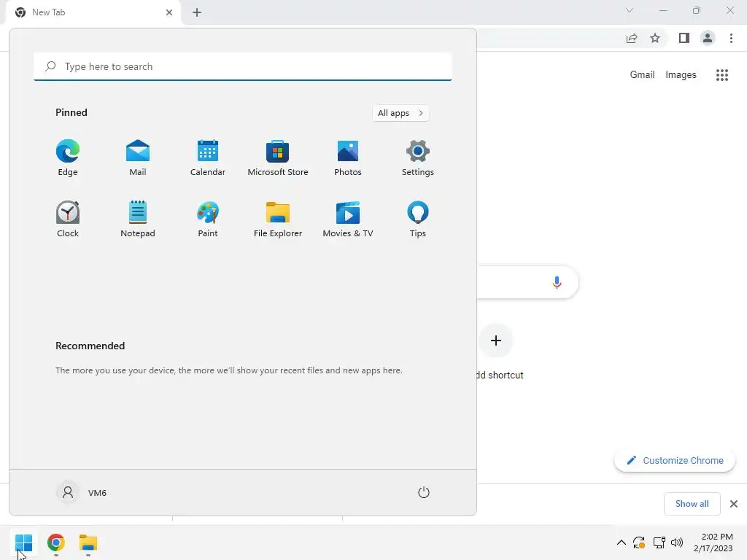The height and width of the screenshot is (560, 747).
Task: Open File Explorer from the taskbar
Action: click(88, 542)
